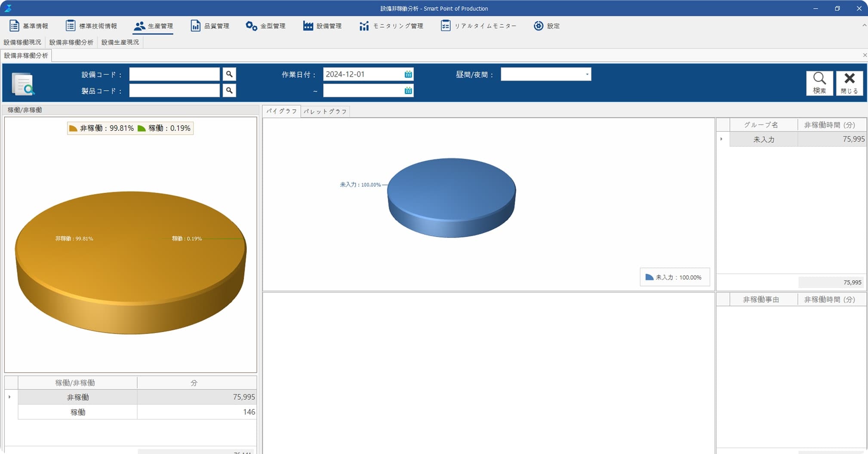868x454 pixels.
Task: Open the リアルタイムモニター menu
Action: pos(478,26)
